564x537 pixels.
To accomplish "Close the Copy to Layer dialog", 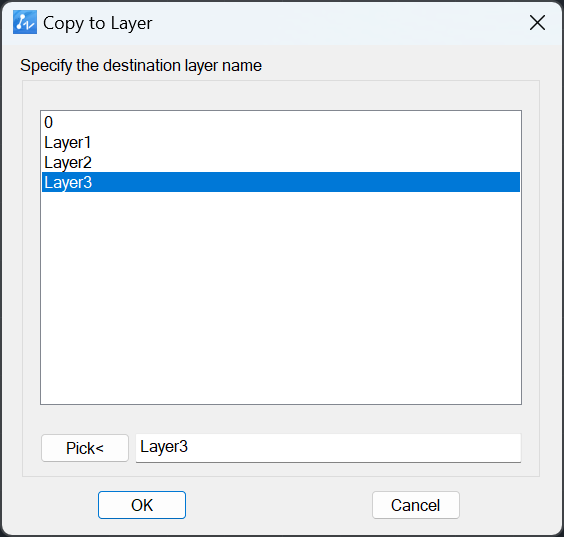I will 537,23.
